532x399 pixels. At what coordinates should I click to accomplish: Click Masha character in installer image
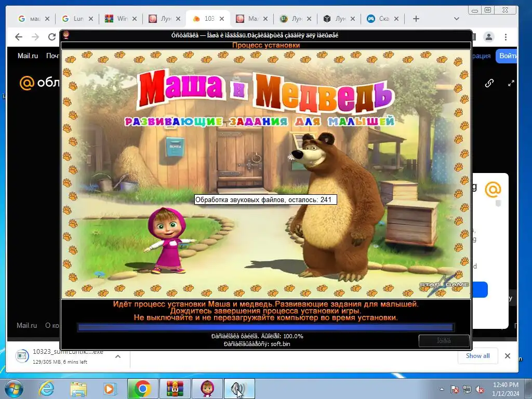169,240
